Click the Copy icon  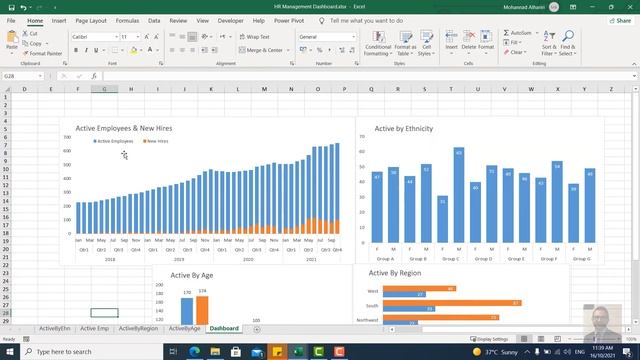(x=25, y=43)
